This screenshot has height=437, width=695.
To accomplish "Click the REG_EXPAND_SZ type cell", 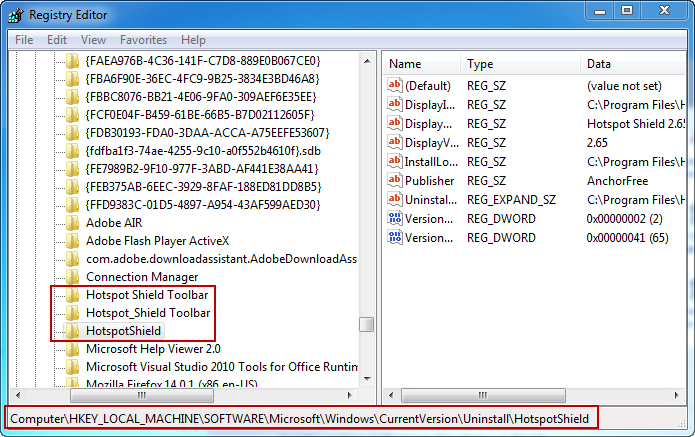I will tap(511, 199).
